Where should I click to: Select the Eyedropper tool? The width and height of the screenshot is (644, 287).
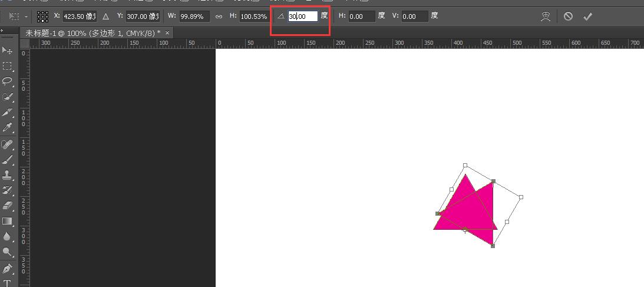(x=7, y=128)
